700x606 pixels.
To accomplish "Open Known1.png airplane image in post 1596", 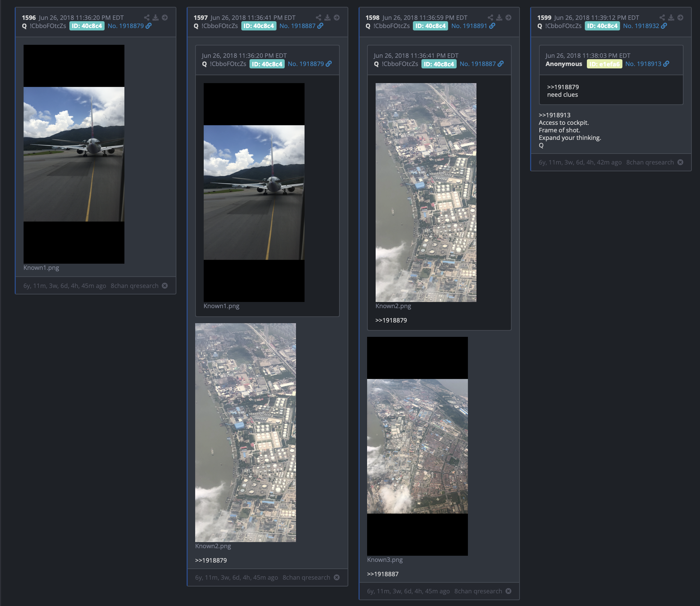I will 74,154.
